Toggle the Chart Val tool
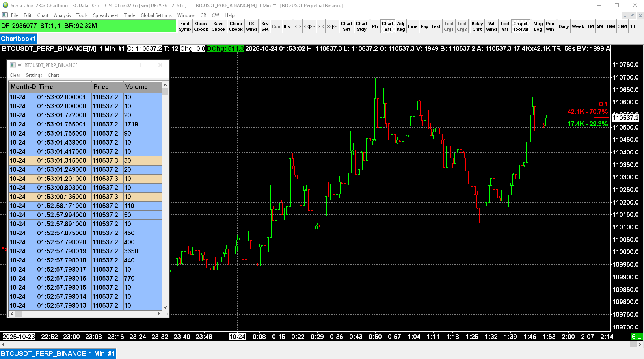The width and height of the screenshot is (644, 359). pyautogui.click(x=388, y=26)
